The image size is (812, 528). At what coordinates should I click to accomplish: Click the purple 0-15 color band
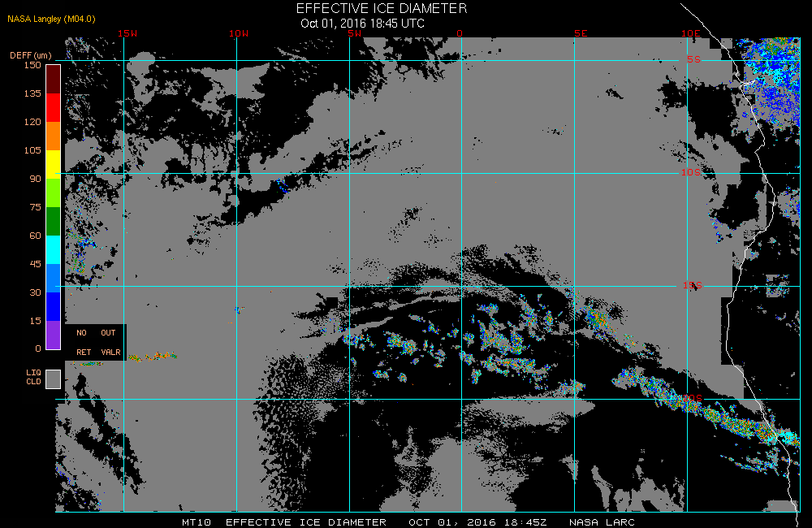(54, 335)
